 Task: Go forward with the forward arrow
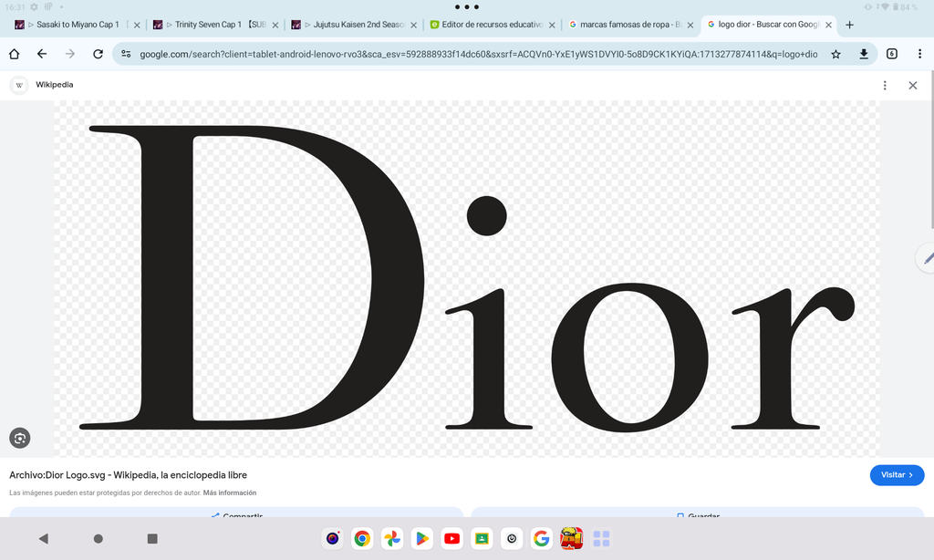click(69, 54)
